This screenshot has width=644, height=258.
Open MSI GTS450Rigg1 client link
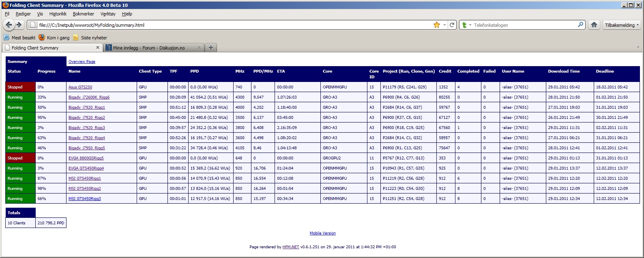point(85,178)
